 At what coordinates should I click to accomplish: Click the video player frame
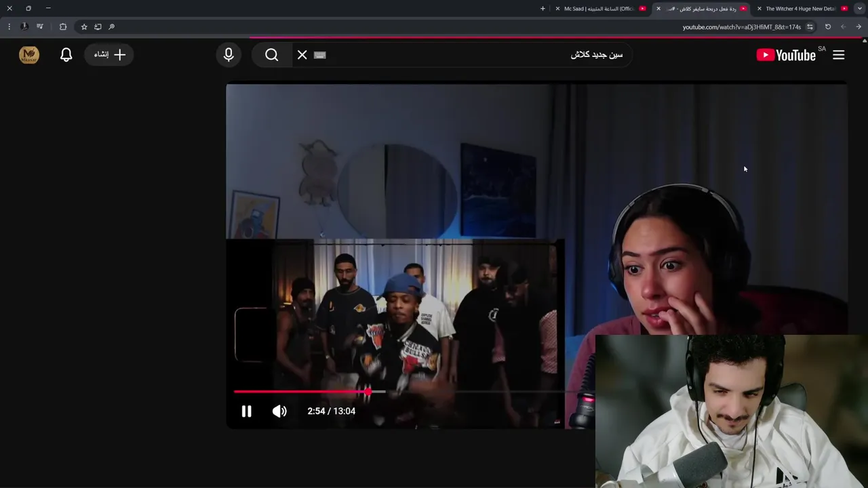click(x=536, y=256)
